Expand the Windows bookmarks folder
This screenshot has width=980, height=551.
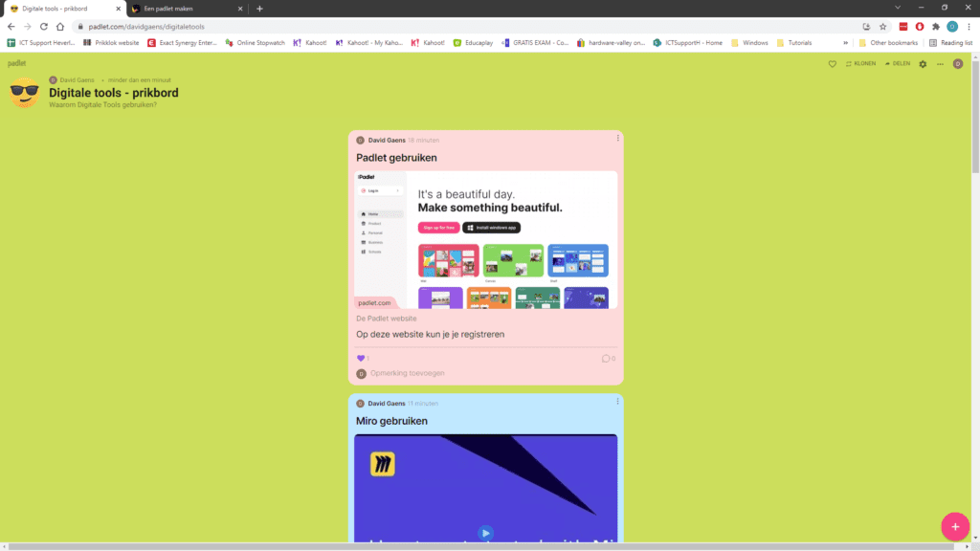749,43
